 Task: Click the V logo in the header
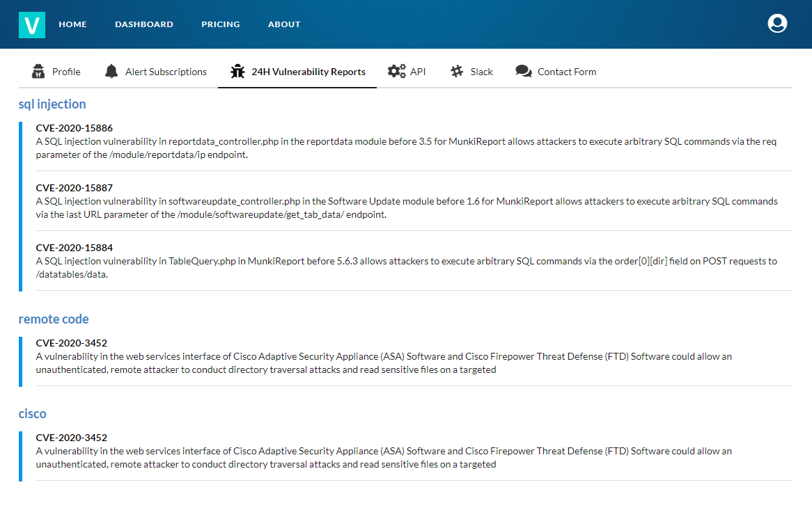point(31,25)
